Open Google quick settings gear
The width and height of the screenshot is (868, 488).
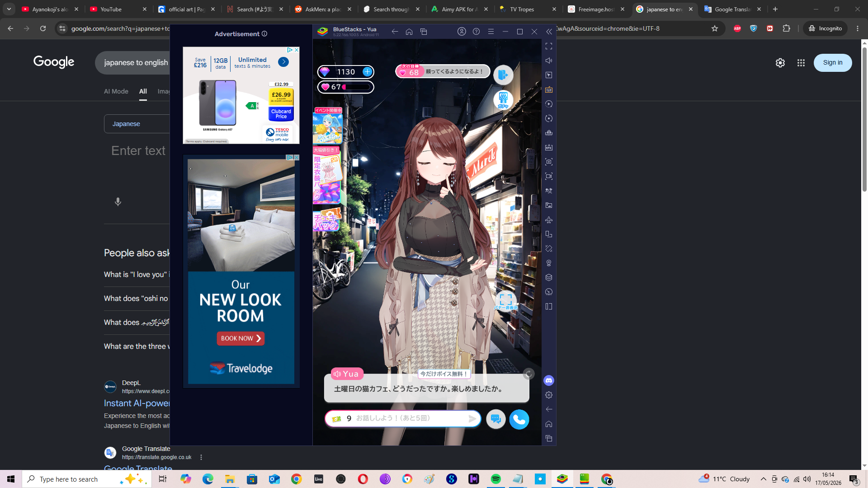click(780, 63)
